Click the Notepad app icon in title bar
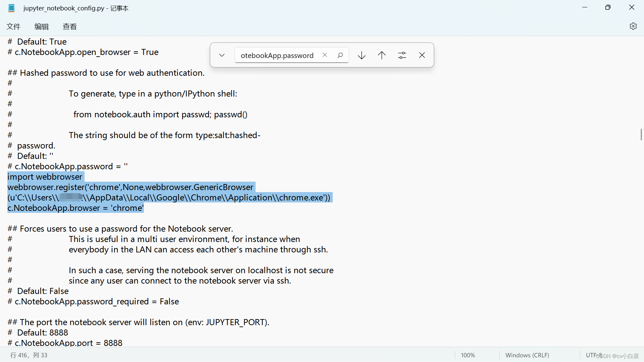 [11, 8]
